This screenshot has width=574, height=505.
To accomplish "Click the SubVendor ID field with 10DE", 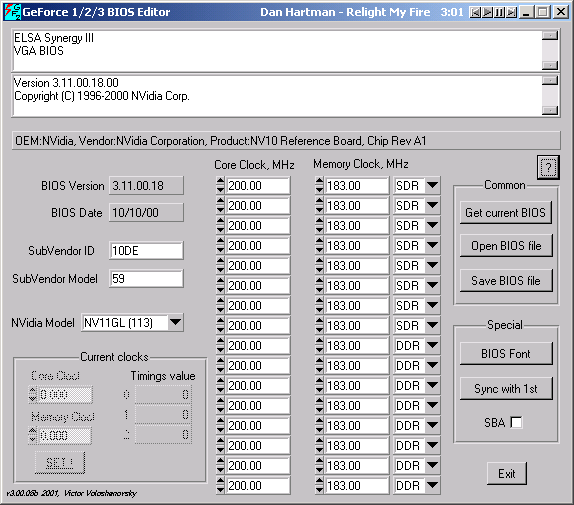I will click(x=146, y=251).
